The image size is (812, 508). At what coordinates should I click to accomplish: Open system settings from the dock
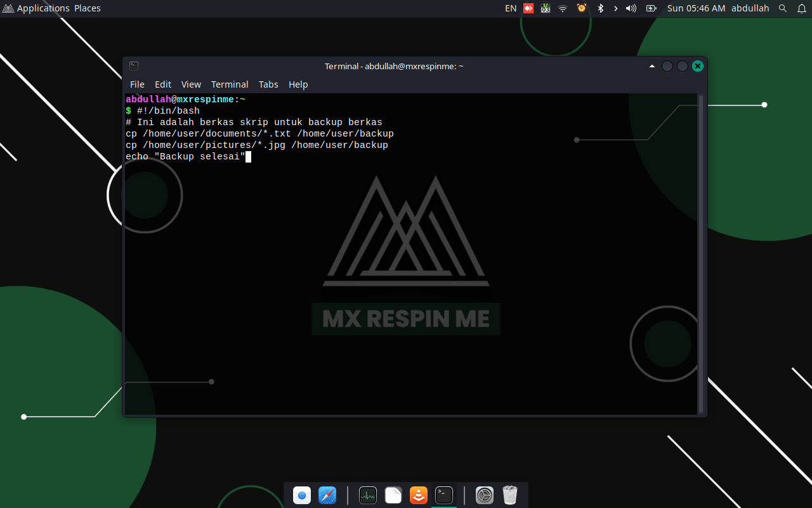[485, 495]
